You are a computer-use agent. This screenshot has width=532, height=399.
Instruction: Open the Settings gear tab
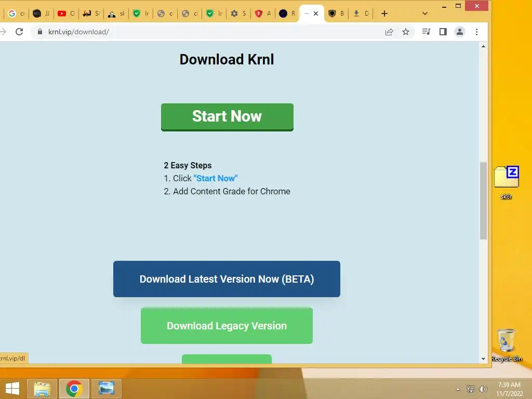(x=238, y=14)
